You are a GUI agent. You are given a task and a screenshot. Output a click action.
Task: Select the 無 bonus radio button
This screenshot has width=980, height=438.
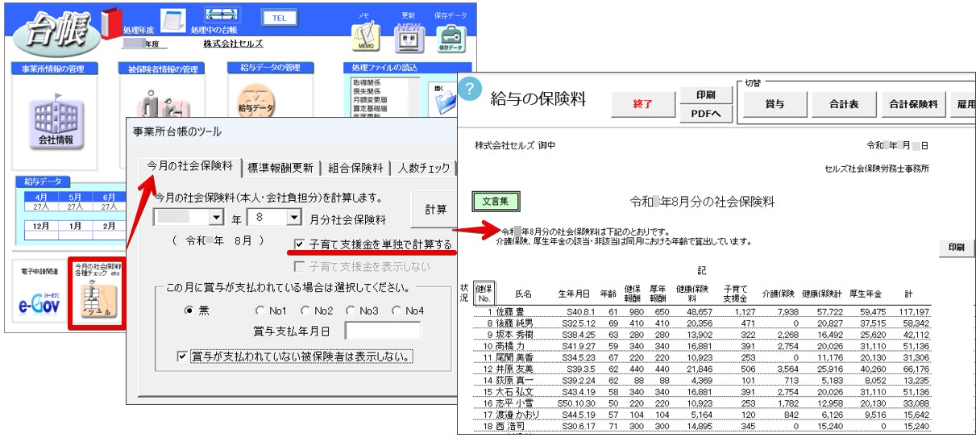(x=189, y=311)
